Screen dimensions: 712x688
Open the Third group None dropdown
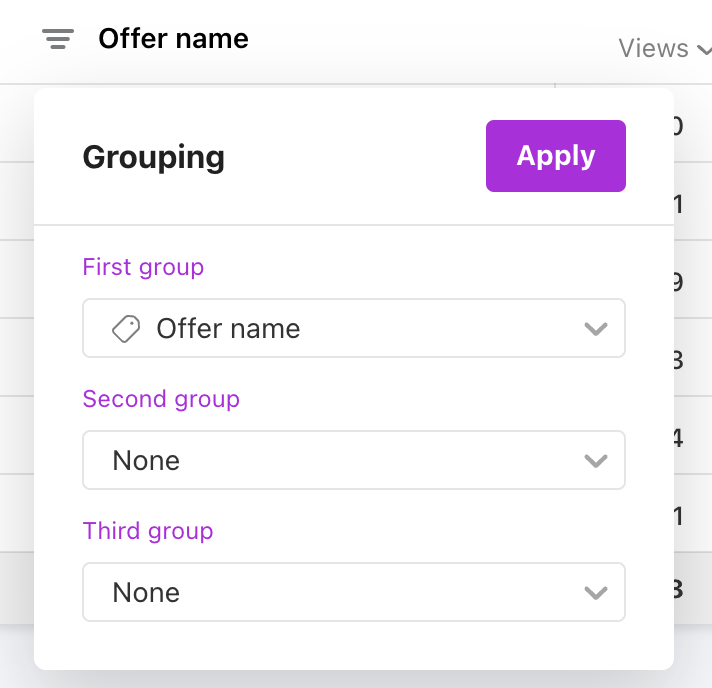click(354, 592)
